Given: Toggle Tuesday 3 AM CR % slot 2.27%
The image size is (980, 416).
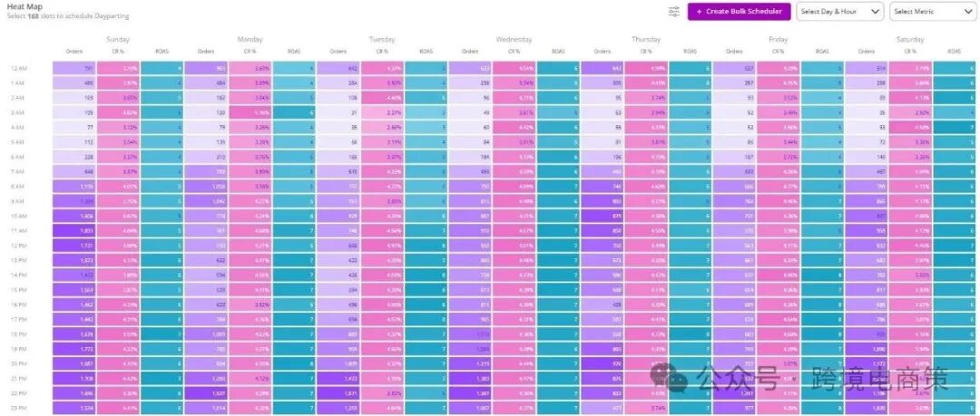Looking at the screenshot, I should [x=382, y=112].
